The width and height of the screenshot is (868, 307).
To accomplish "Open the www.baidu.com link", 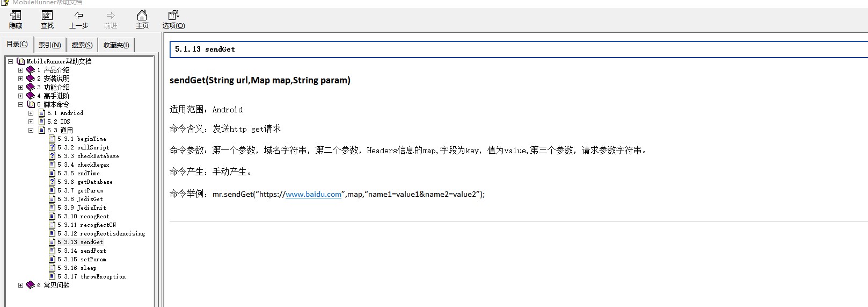I will pyautogui.click(x=313, y=194).
